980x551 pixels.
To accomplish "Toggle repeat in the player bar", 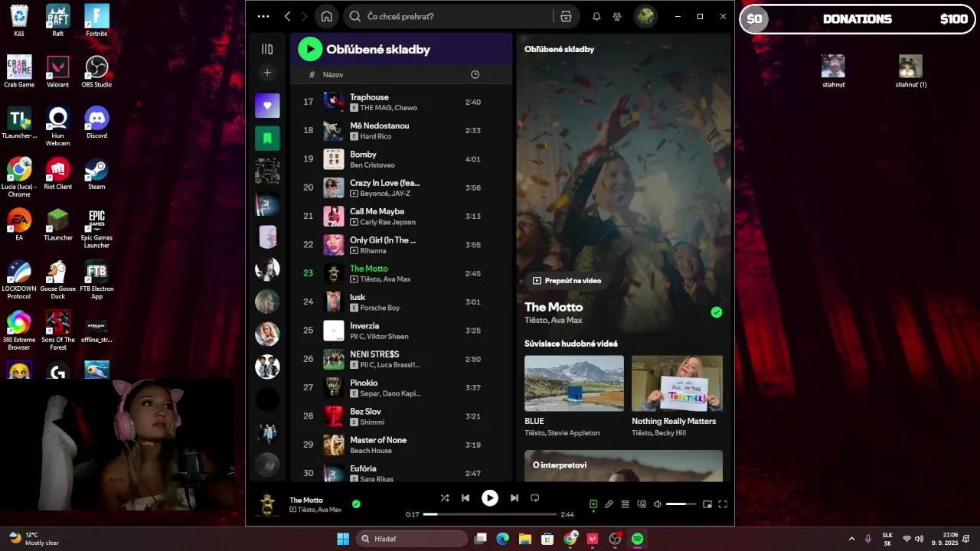I will [535, 497].
